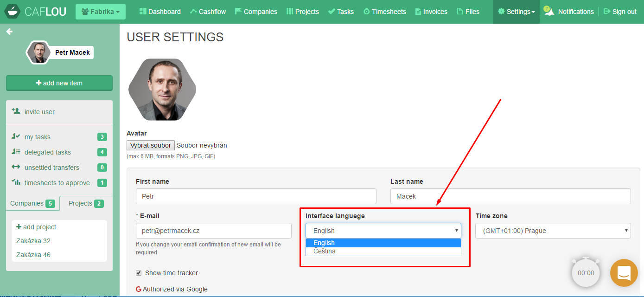Switch to the Companies sidebar tab

pos(32,203)
